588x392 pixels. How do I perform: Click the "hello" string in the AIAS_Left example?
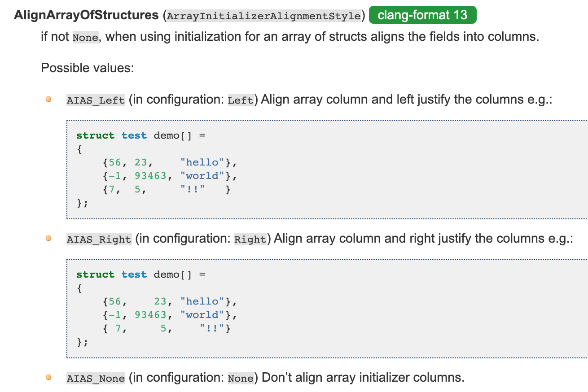[x=202, y=162]
